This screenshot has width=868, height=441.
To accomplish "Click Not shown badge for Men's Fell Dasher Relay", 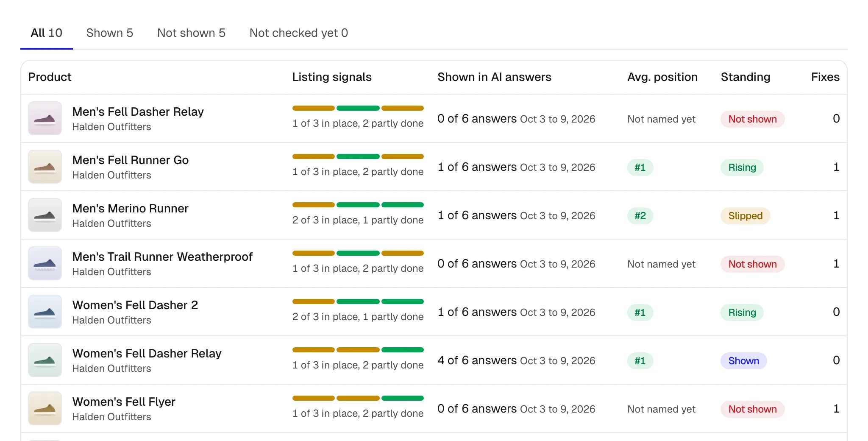I will coord(753,119).
